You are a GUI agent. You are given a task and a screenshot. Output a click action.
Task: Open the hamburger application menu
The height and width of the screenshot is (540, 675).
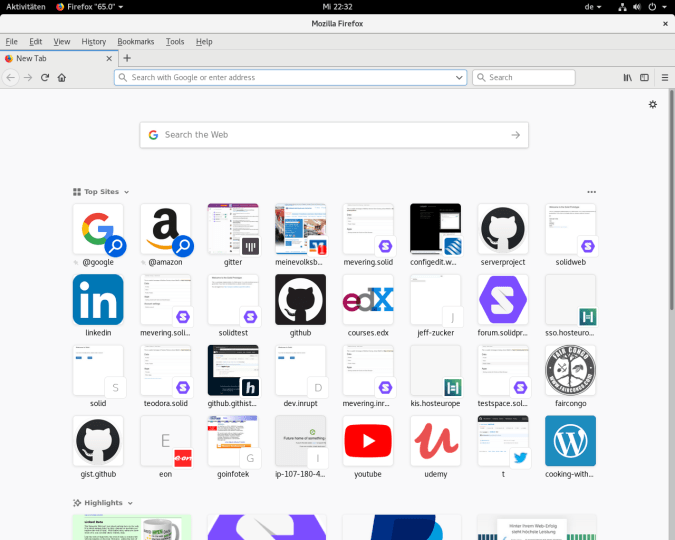[x=665, y=78]
